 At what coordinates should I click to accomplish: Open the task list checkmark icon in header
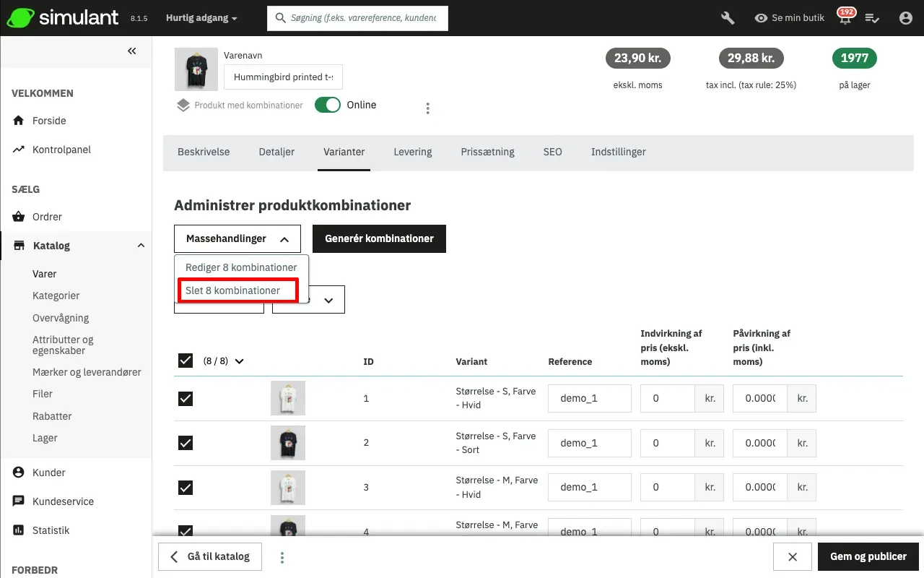[872, 18]
